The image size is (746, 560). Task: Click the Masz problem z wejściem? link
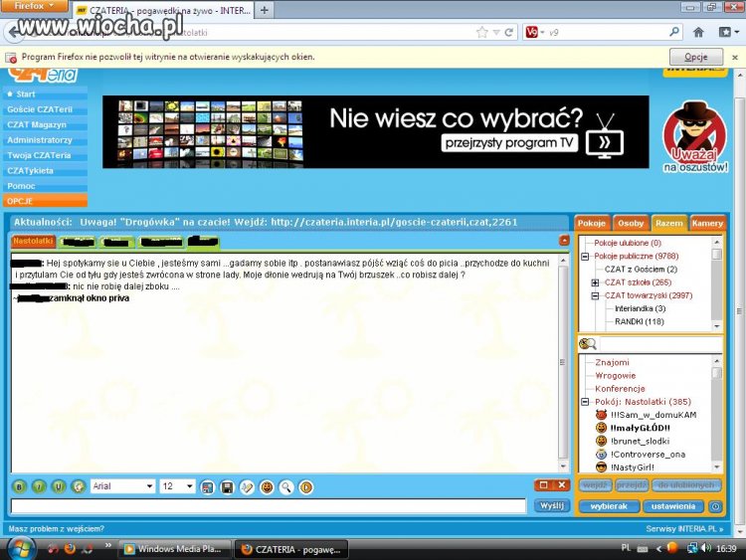click(56, 529)
